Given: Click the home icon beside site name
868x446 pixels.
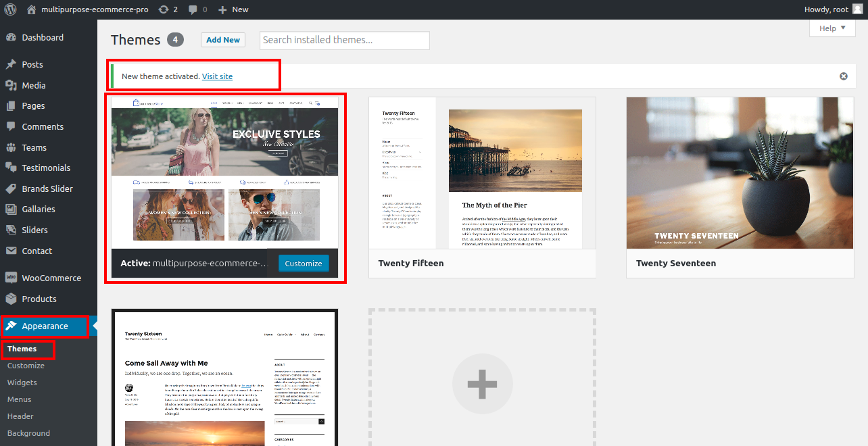Looking at the screenshot, I should tap(31, 9).
